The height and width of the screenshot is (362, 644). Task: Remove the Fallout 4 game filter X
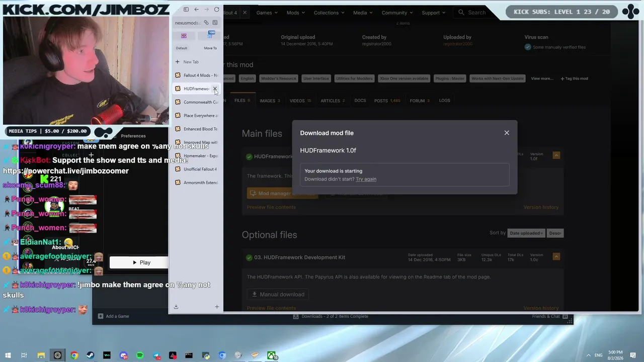pos(245,13)
